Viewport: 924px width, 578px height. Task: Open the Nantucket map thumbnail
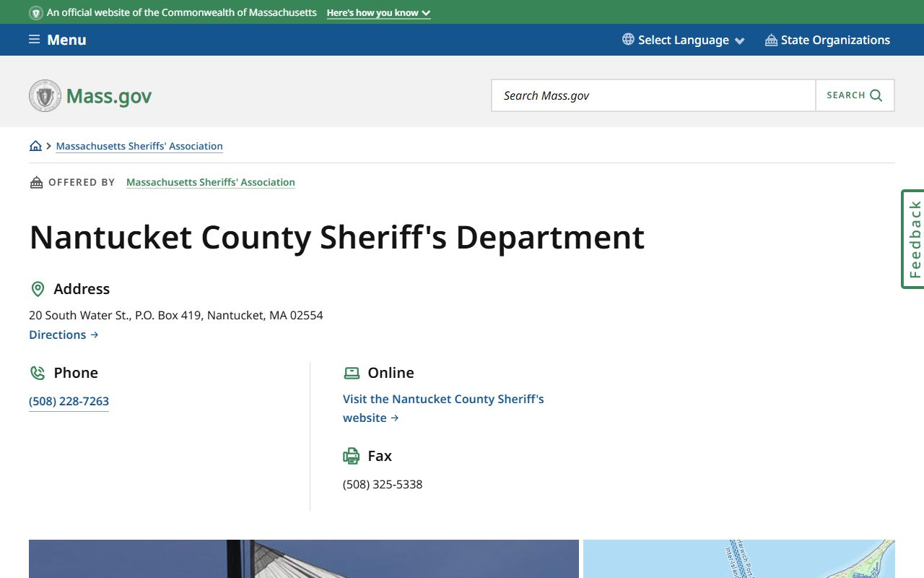[739, 558]
